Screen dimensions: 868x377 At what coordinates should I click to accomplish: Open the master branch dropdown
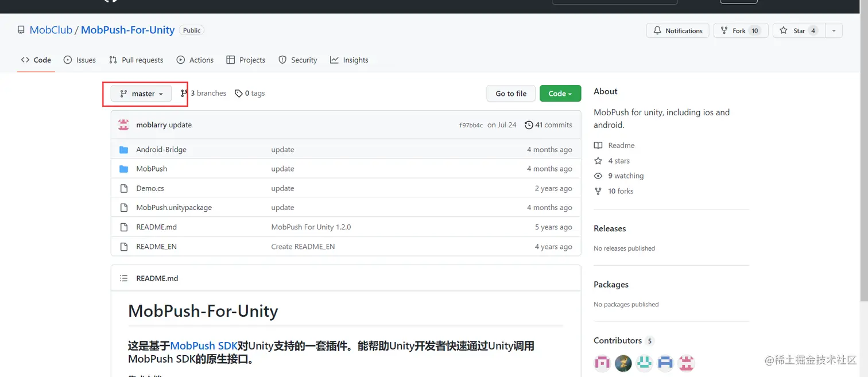pyautogui.click(x=141, y=94)
